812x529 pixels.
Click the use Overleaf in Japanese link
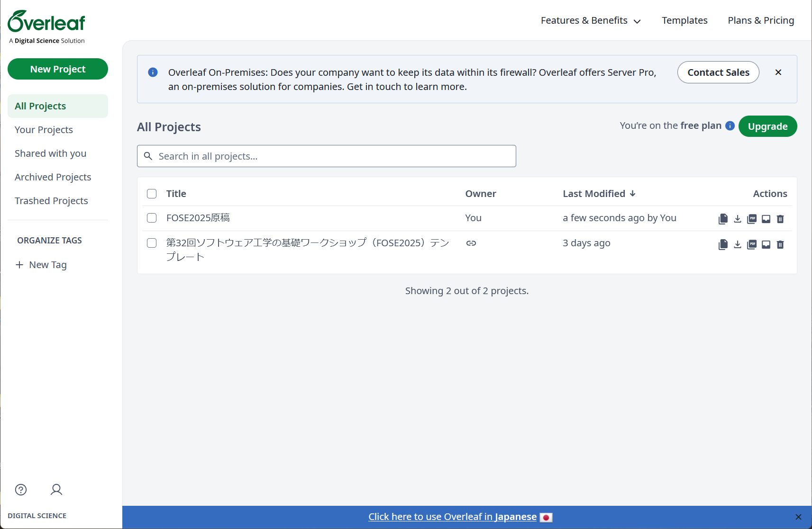click(452, 517)
